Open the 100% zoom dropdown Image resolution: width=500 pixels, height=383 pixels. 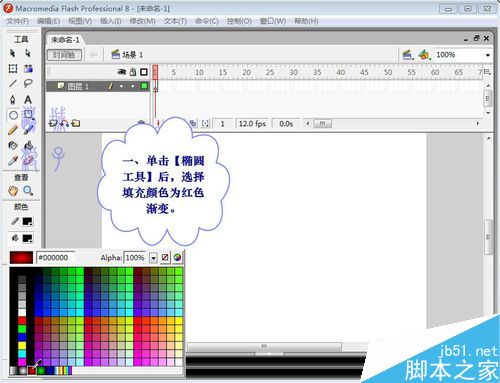coord(488,55)
